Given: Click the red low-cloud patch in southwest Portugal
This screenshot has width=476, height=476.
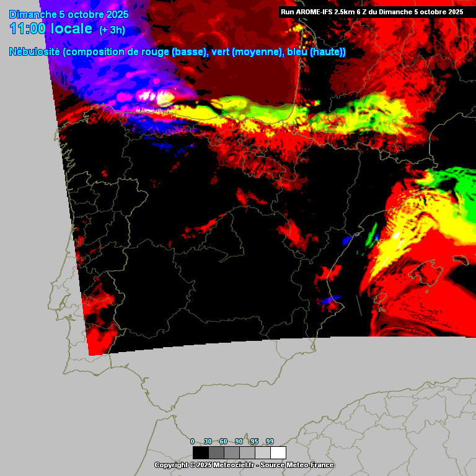Looking at the screenshot, I should pyautogui.click(x=99, y=328).
